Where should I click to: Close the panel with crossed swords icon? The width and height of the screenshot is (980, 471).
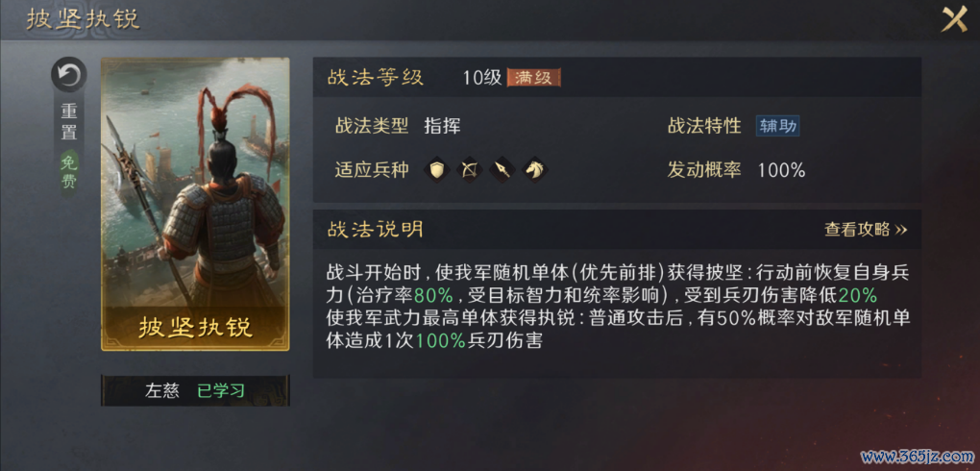(954, 20)
